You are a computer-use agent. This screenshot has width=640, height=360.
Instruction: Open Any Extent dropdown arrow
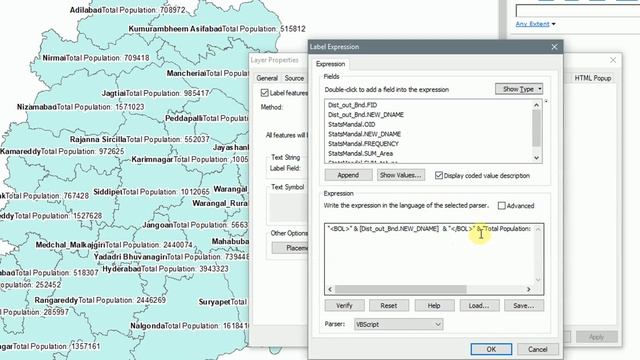(553, 24)
